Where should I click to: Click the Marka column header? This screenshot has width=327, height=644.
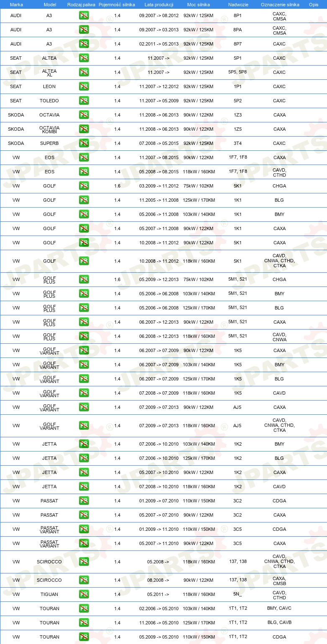click(16, 5)
